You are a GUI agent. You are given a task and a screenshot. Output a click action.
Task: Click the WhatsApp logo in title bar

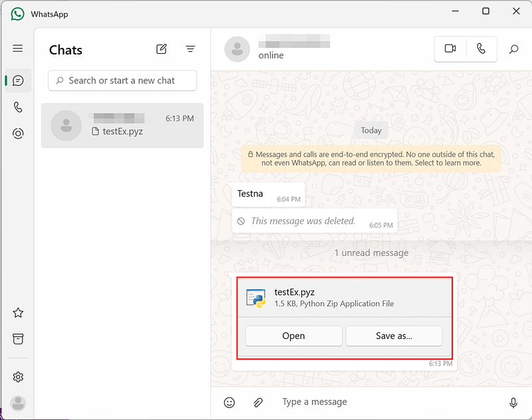coord(17,14)
